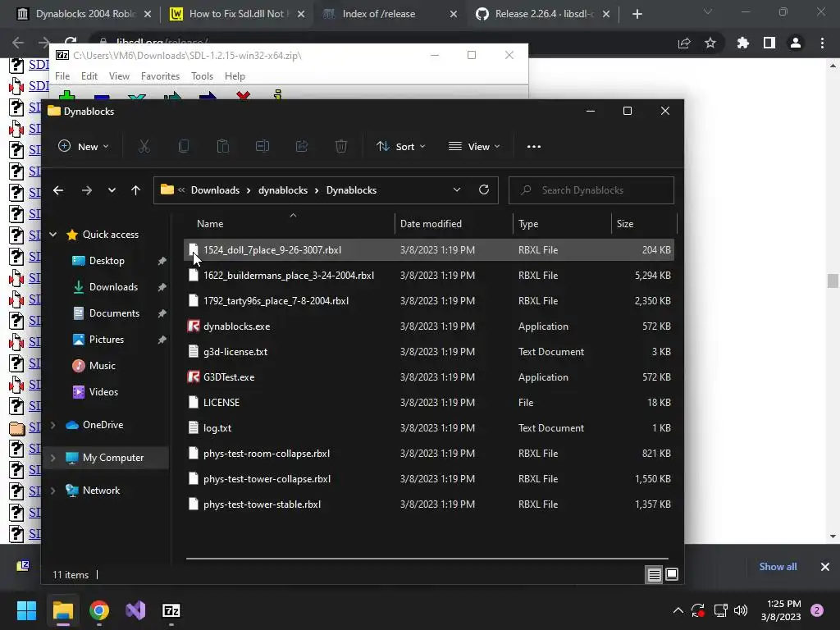The image size is (840, 630).
Task: Open the 7-Zip Tools menu
Action: pos(202,76)
